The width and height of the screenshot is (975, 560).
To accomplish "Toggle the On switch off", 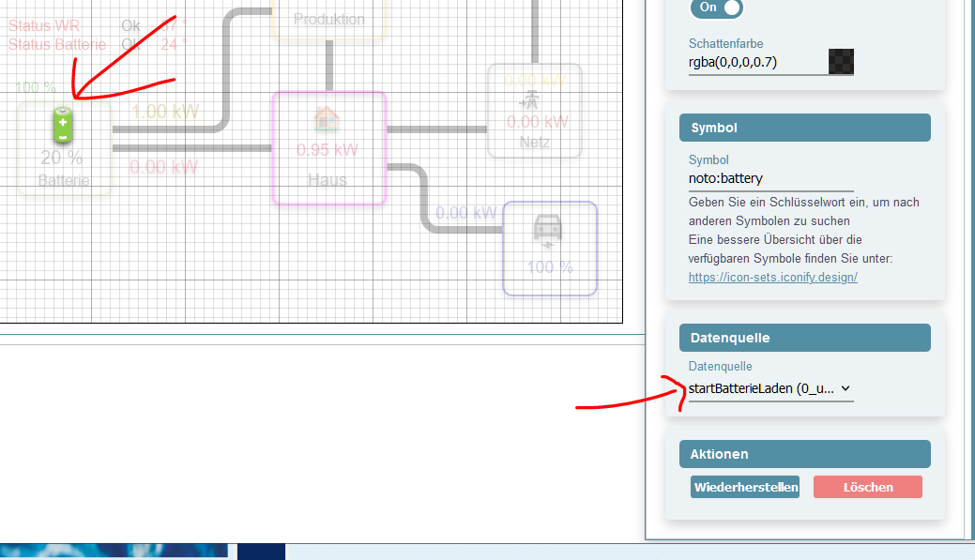I will (716, 8).
